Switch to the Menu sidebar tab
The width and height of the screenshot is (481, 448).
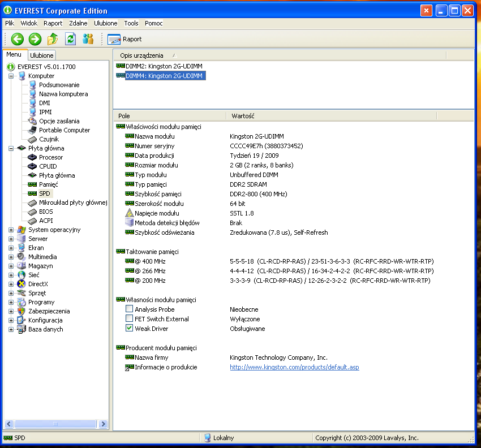point(14,54)
